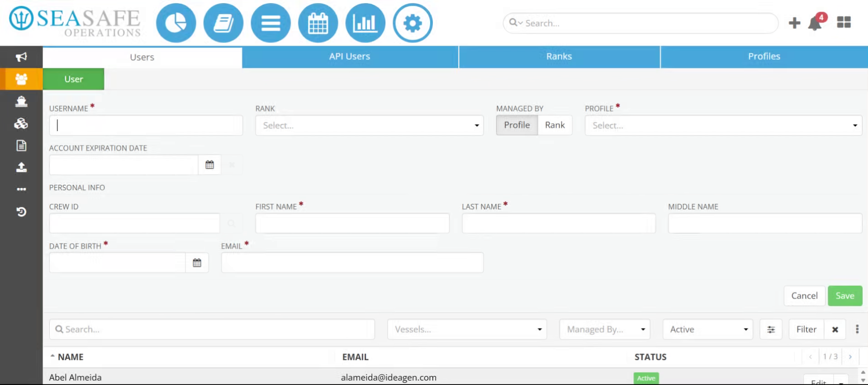Click the SeaSafe Operations logo

click(x=75, y=22)
